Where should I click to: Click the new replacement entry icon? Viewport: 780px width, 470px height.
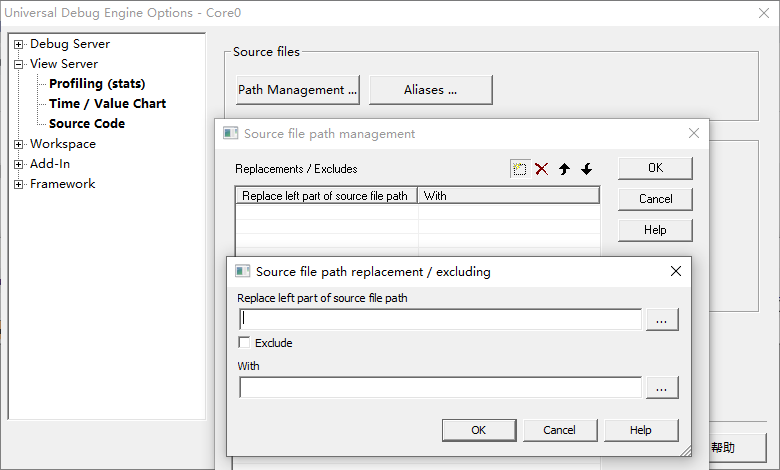(x=520, y=169)
